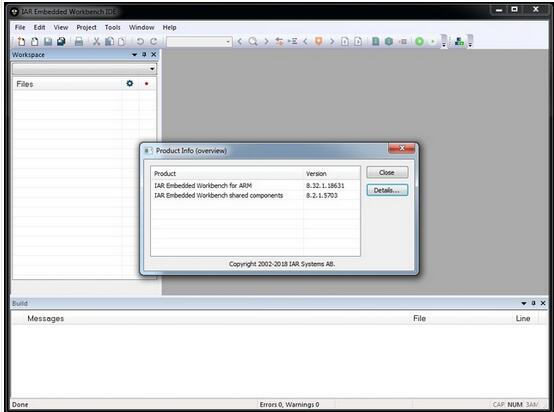Pin the Build panel
This screenshot has height=412, width=554.
(534, 303)
